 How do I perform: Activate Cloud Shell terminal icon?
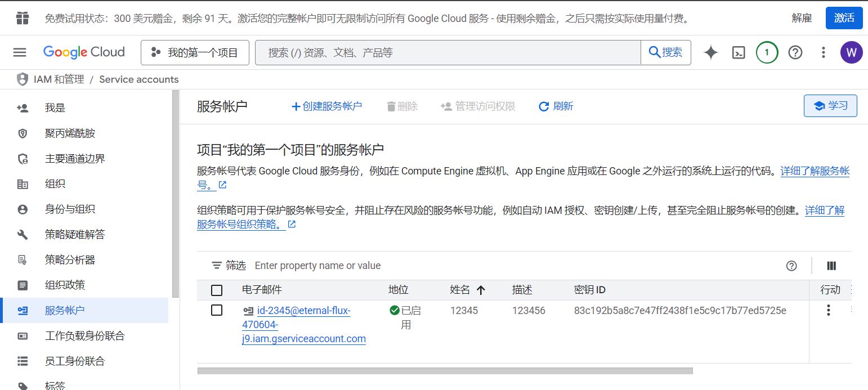click(x=739, y=52)
